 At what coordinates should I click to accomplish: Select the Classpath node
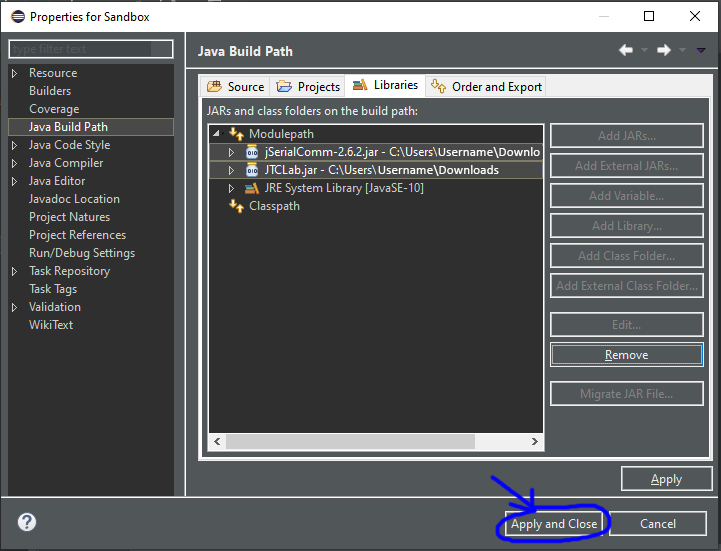coord(274,206)
